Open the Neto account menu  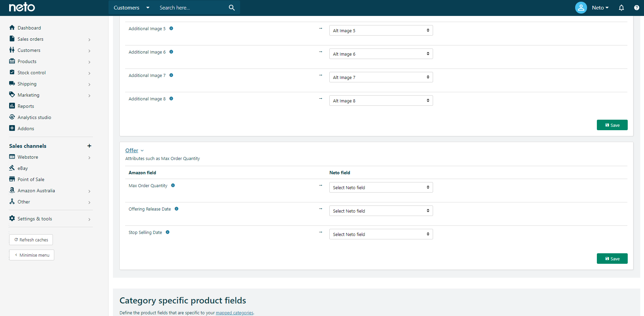[600, 7]
